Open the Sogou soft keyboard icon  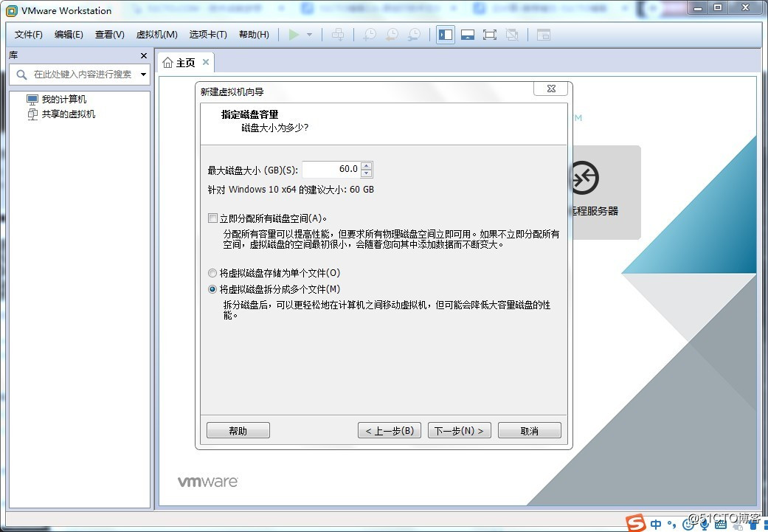point(721,525)
